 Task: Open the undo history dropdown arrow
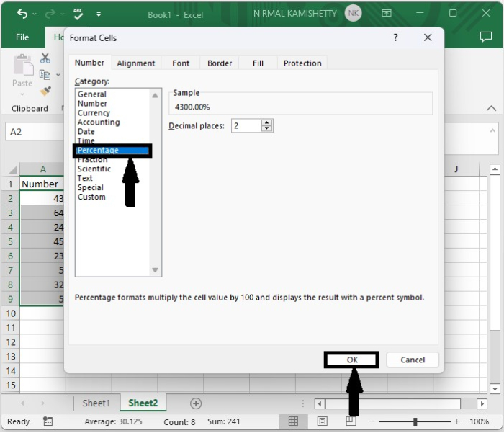tap(35, 14)
